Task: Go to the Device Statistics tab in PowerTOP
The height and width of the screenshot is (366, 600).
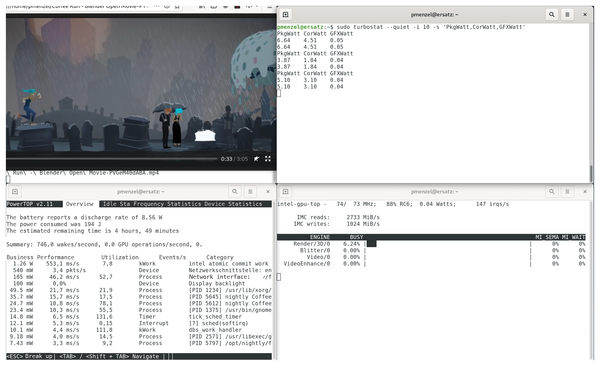Action: pos(233,204)
